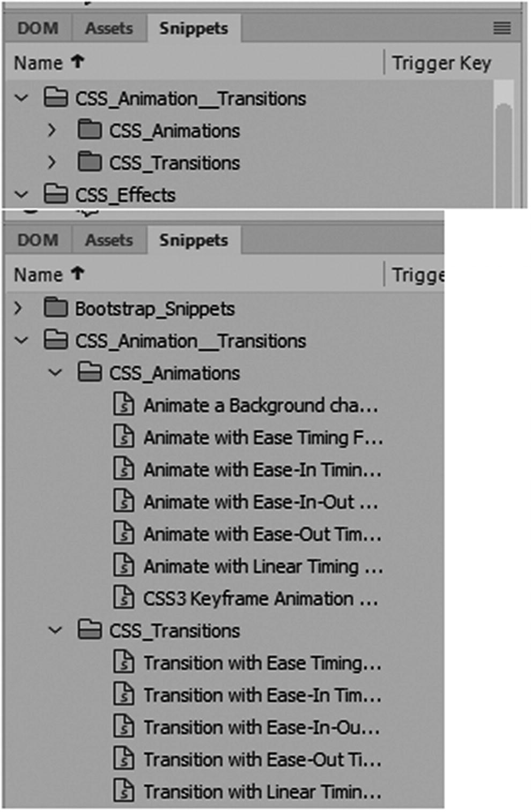The image size is (531, 812).
Task: Click the Trigger Key column header
Action: 441,63
